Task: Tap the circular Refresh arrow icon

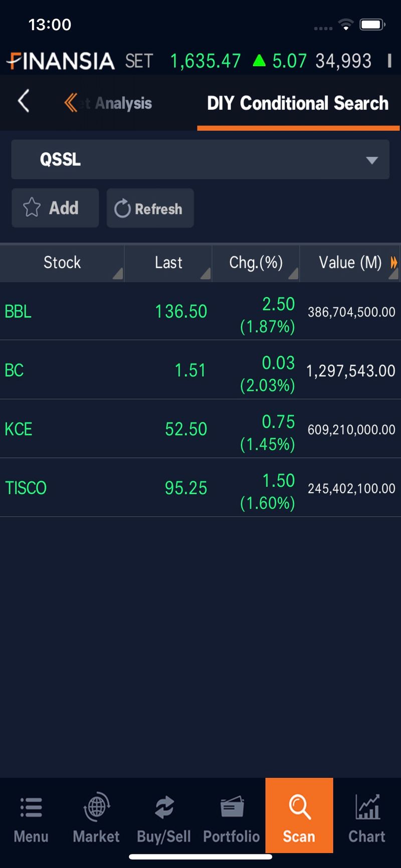Action: click(x=122, y=208)
